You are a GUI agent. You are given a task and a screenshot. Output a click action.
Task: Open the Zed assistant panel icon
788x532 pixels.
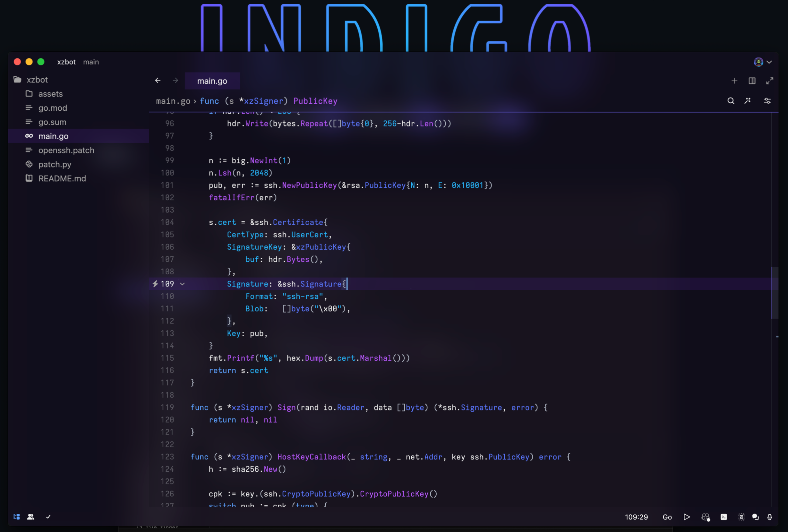(x=741, y=517)
